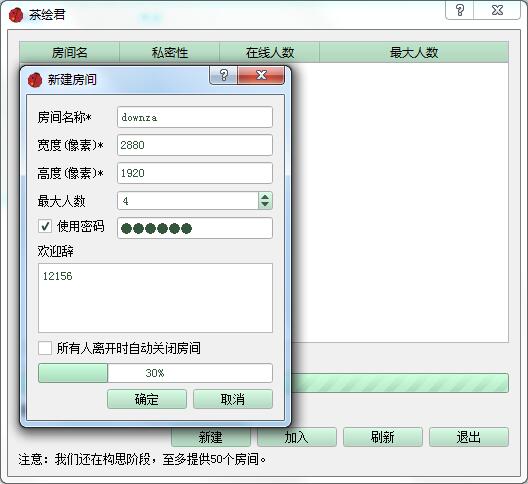The width and height of the screenshot is (528, 484).
Task: Click the 退出 button to exit
Action: [x=469, y=438]
